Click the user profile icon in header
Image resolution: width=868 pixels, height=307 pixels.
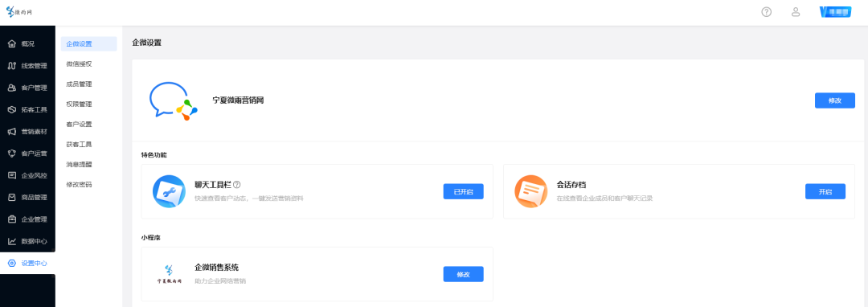coord(796,11)
